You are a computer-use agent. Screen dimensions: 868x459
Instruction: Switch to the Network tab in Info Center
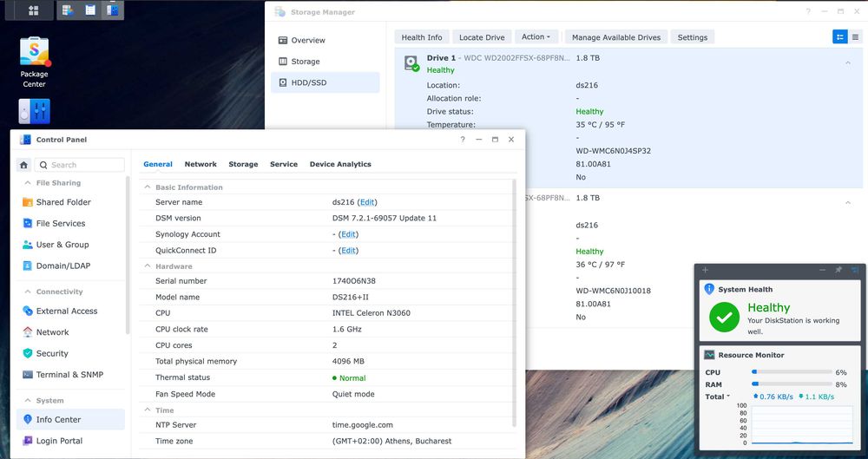click(x=201, y=164)
